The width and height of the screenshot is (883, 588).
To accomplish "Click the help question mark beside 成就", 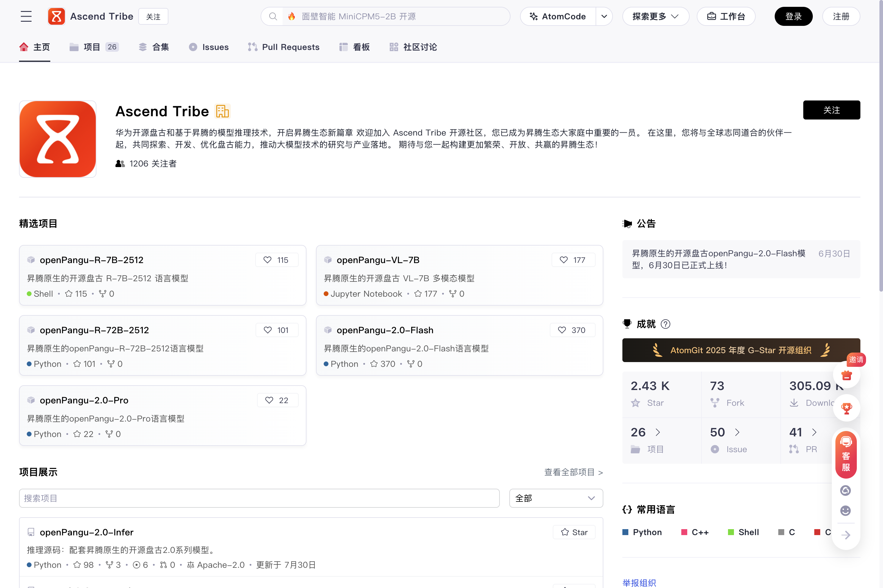I will point(665,324).
